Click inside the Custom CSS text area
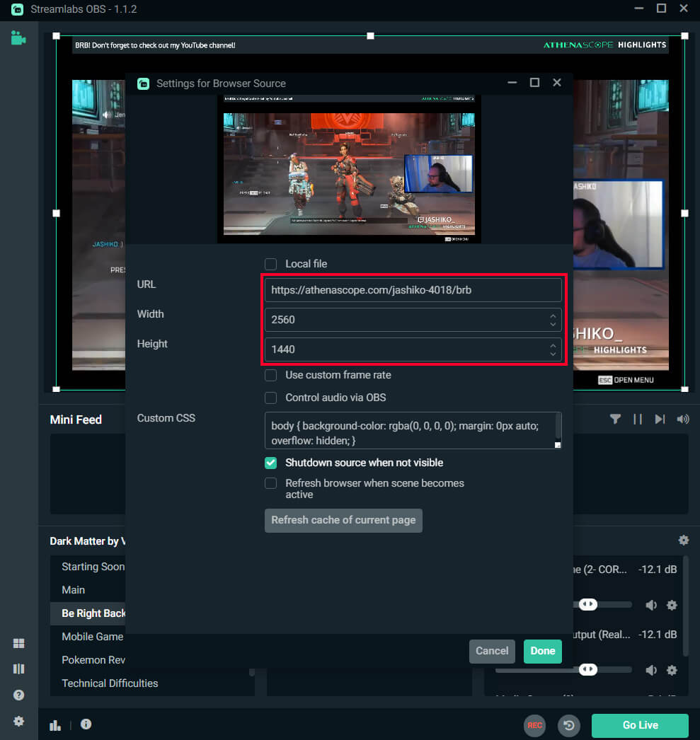The width and height of the screenshot is (700, 740). point(413,430)
